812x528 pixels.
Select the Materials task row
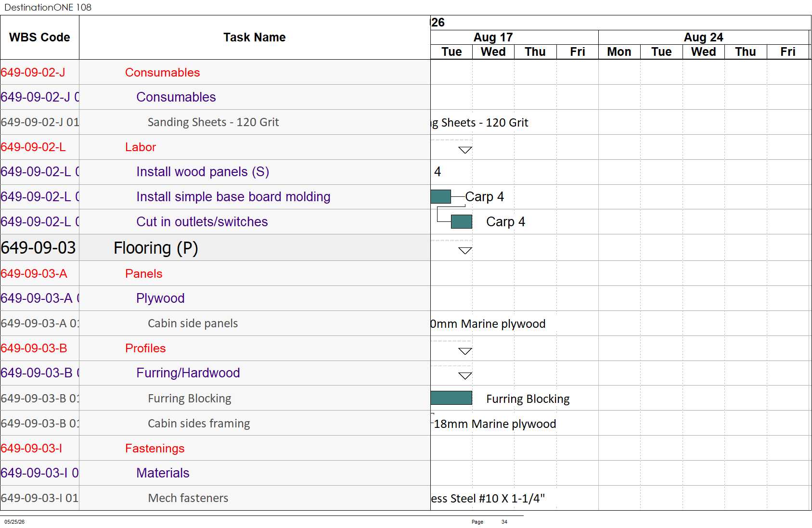(215, 473)
